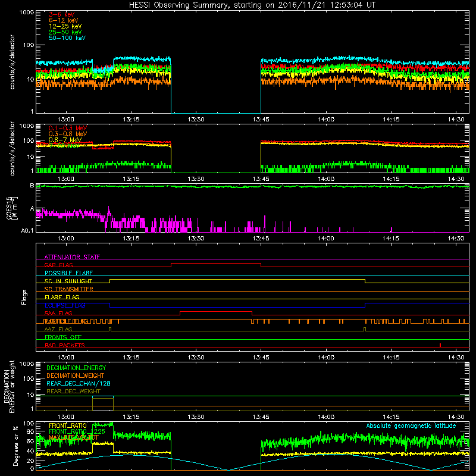Select the ECLIPSE_FLAG label
The width and height of the screenshot is (476, 476).
point(65,305)
